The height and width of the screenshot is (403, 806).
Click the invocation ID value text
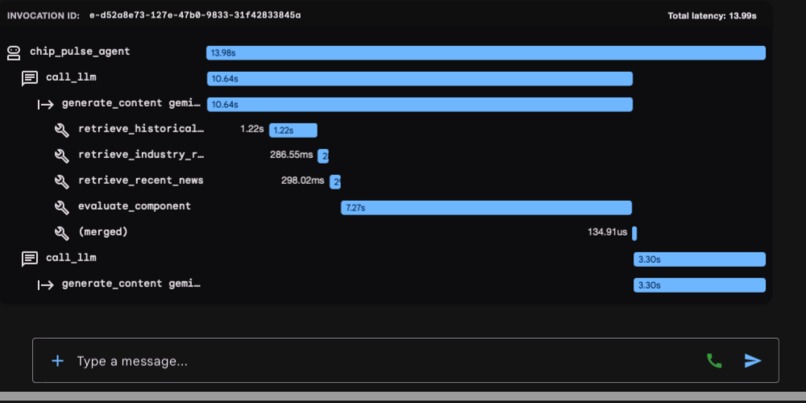195,15
